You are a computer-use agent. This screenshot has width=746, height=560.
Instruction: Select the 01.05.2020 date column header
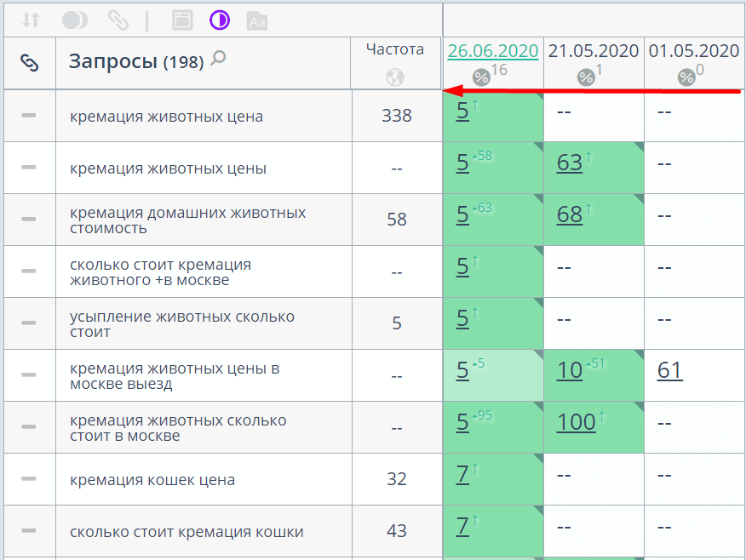(694, 51)
